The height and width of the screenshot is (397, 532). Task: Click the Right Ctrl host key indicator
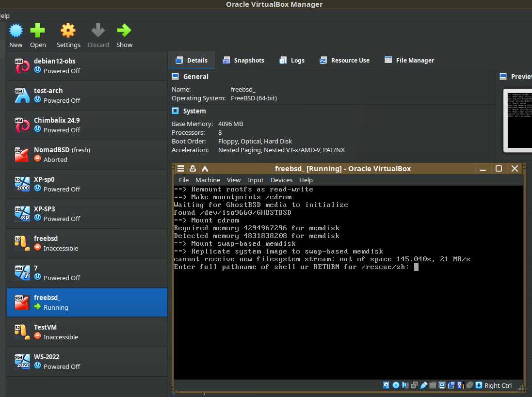498,385
